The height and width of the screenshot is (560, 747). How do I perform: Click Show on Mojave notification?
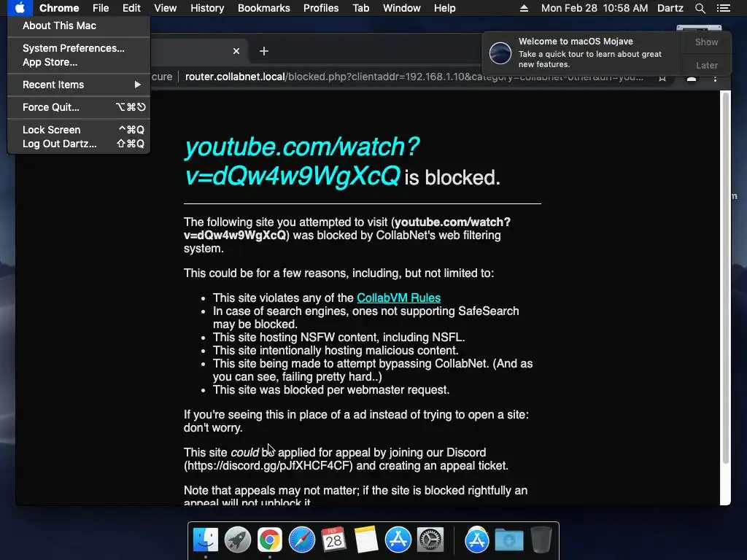[706, 42]
